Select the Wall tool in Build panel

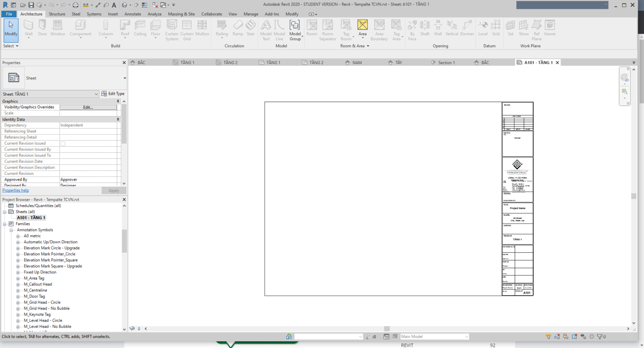[x=28, y=28]
